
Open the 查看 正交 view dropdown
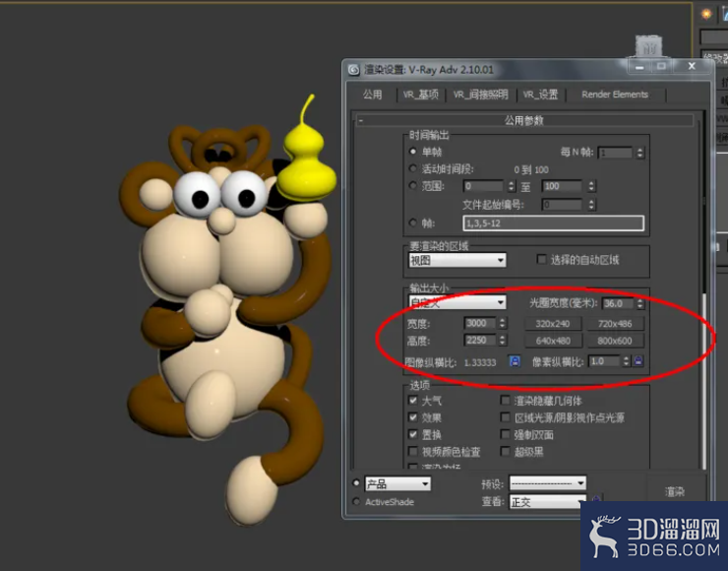[x=548, y=502]
